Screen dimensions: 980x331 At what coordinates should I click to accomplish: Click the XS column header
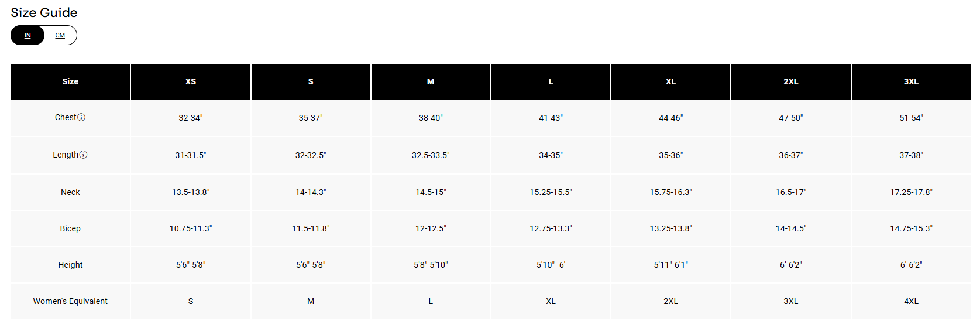(x=191, y=81)
